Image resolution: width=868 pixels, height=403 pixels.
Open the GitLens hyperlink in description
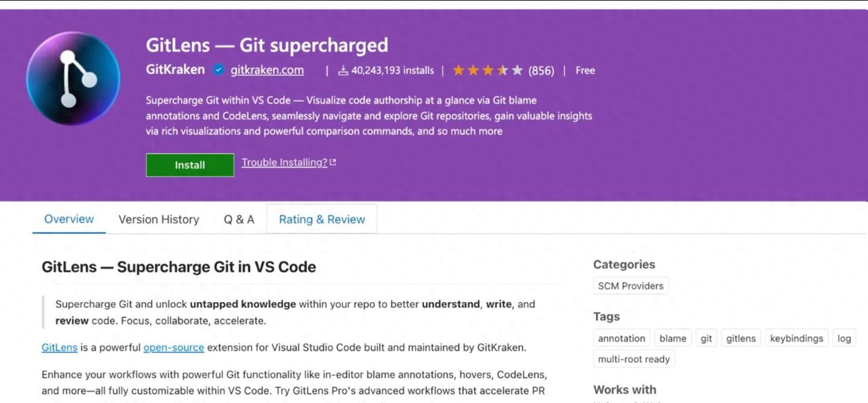point(60,347)
